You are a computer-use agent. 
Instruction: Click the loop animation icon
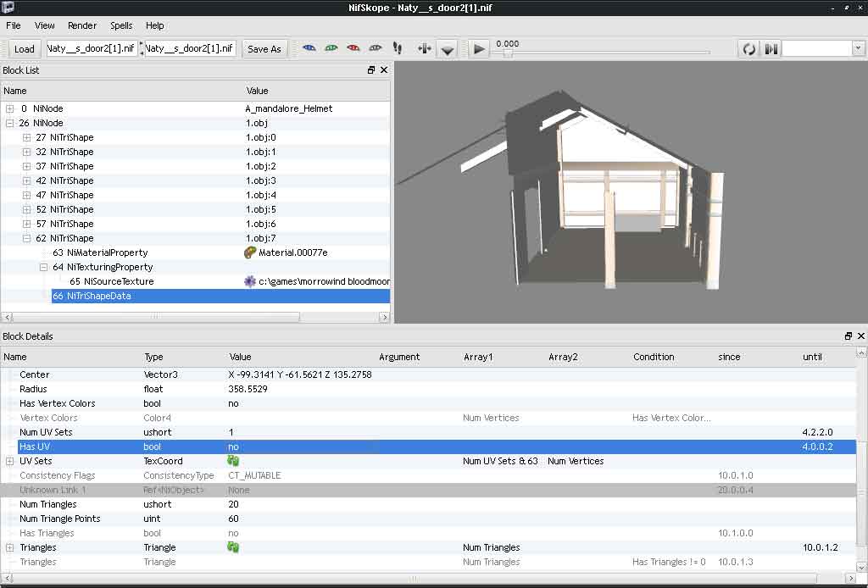coord(748,49)
